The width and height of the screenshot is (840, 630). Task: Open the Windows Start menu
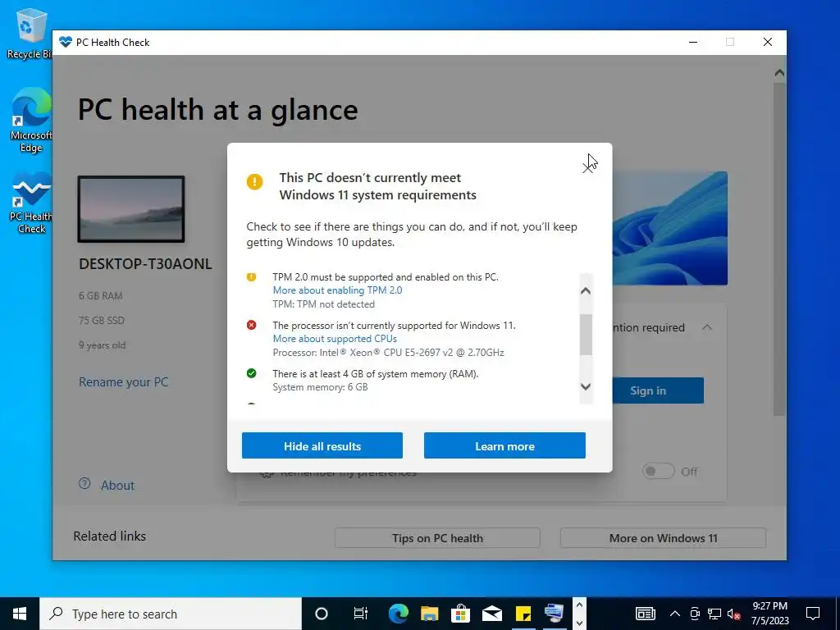(20, 614)
